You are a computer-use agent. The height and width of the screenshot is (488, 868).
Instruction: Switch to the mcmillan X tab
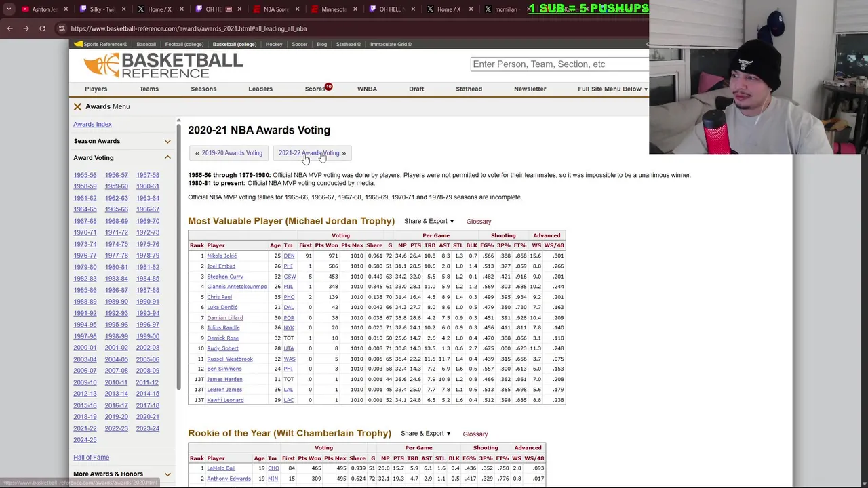click(x=506, y=9)
